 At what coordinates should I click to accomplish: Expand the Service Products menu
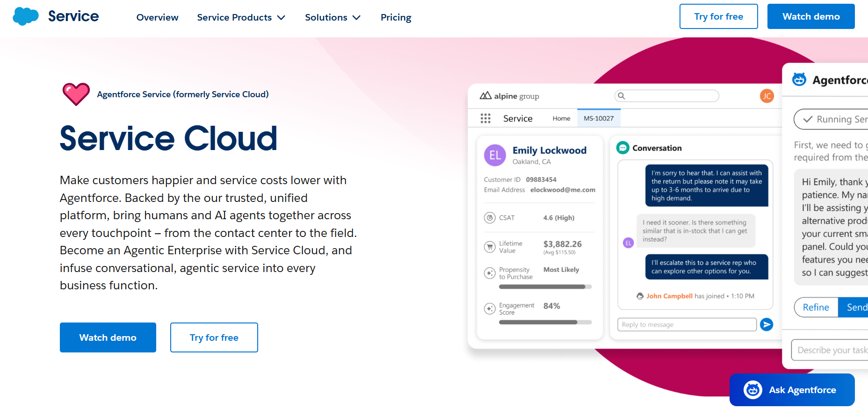point(241,17)
